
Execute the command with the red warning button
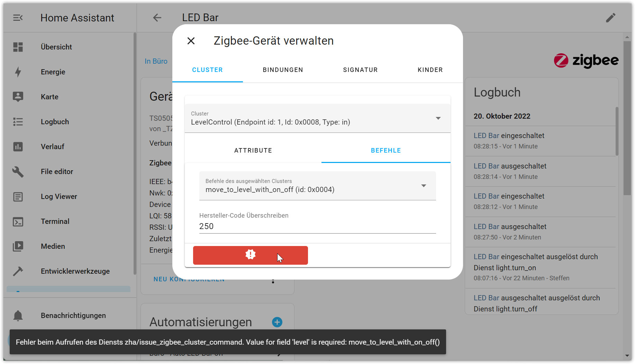point(250,255)
